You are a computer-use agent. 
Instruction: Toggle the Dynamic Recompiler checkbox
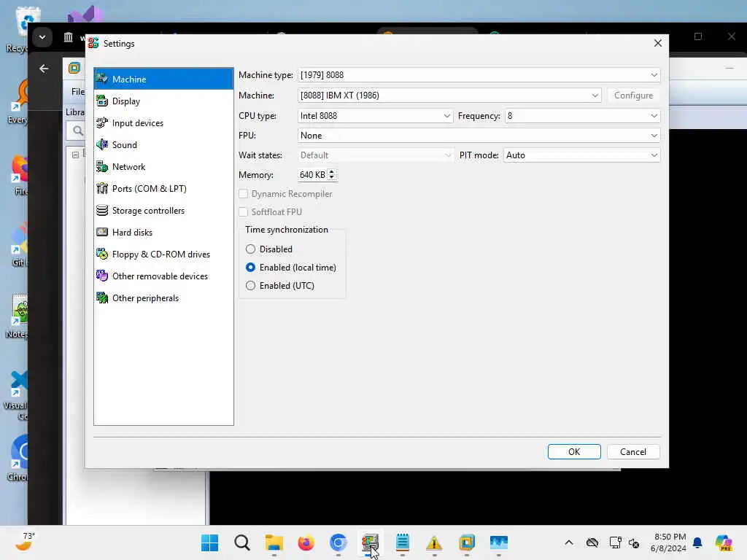coord(244,194)
